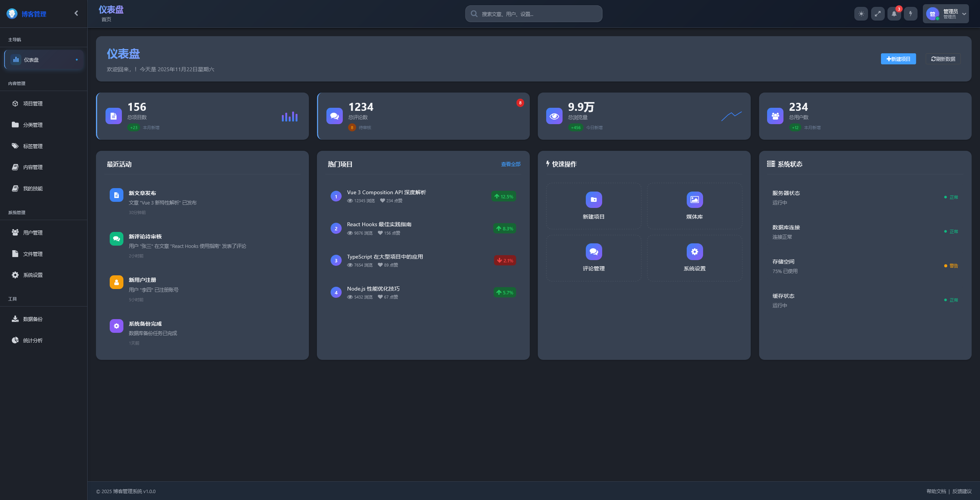This screenshot has width=980, height=500.
Task: Click the 刷新数据 refresh button
Action: click(x=943, y=59)
